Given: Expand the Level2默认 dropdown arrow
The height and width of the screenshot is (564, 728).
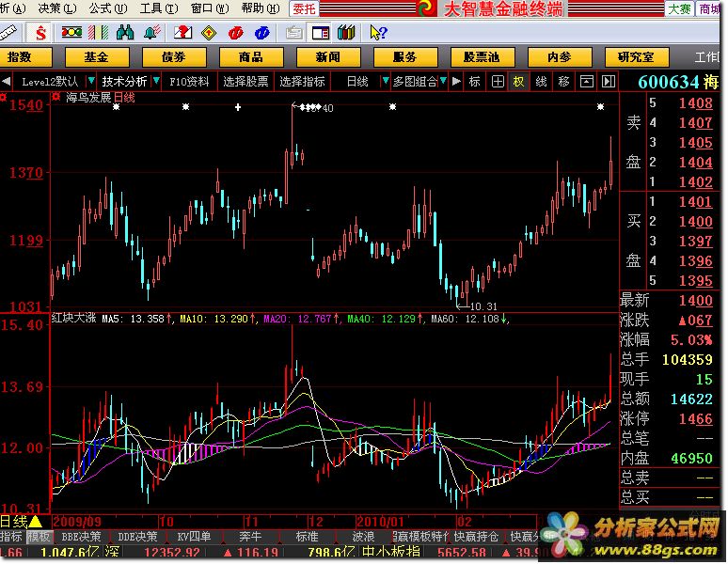Looking at the screenshot, I should pos(91,81).
